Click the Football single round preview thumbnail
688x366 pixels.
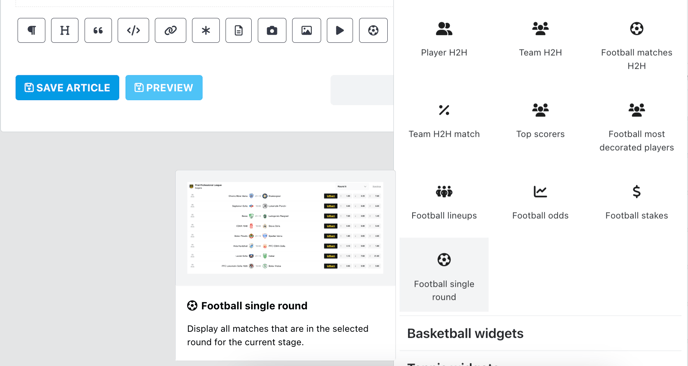tap(285, 228)
